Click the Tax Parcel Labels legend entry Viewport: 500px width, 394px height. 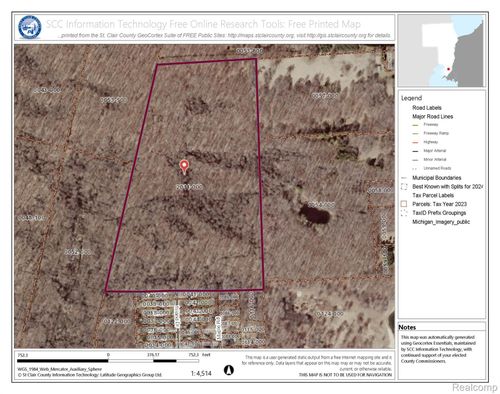433,195
